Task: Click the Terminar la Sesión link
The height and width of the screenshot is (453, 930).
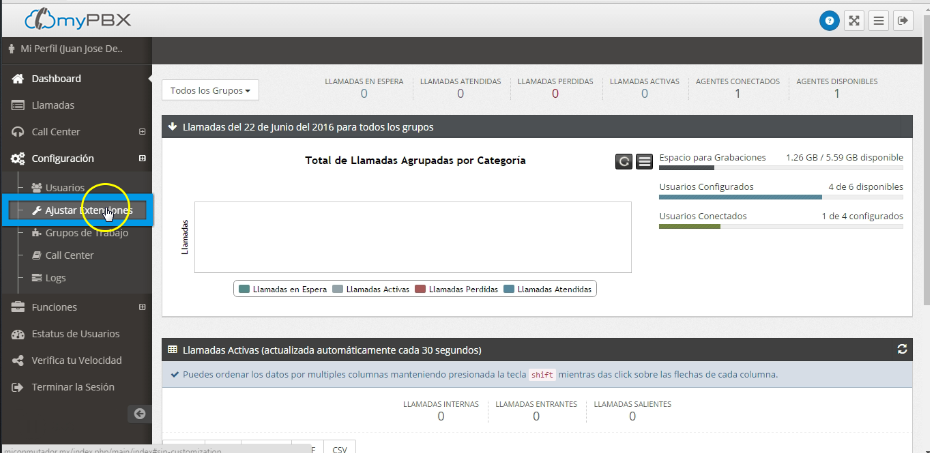Action: pyautogui.click(x=72, y=387)
